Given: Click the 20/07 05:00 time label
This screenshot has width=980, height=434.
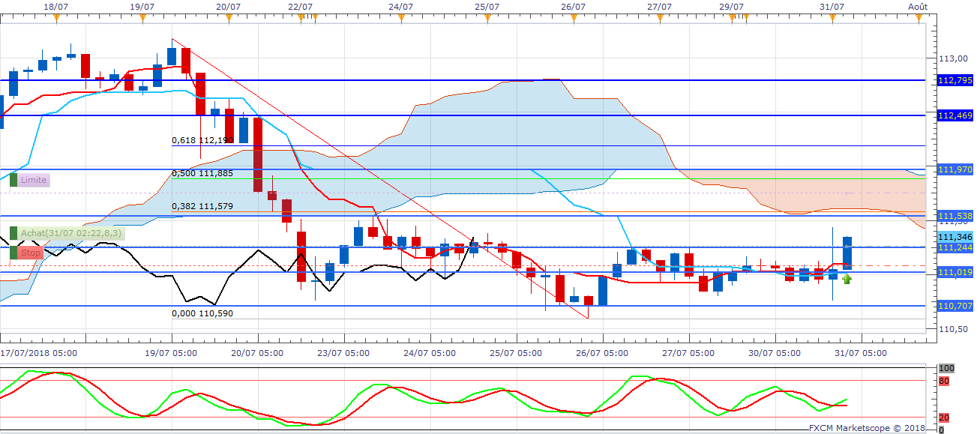Looking at the screenshot, I should point(257,352).
